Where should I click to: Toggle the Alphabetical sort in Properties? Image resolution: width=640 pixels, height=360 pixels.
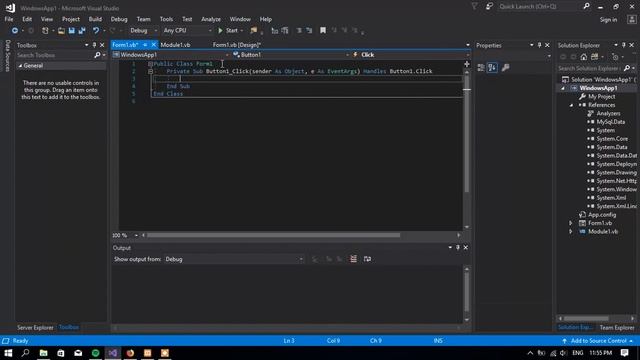coord(492,68)
